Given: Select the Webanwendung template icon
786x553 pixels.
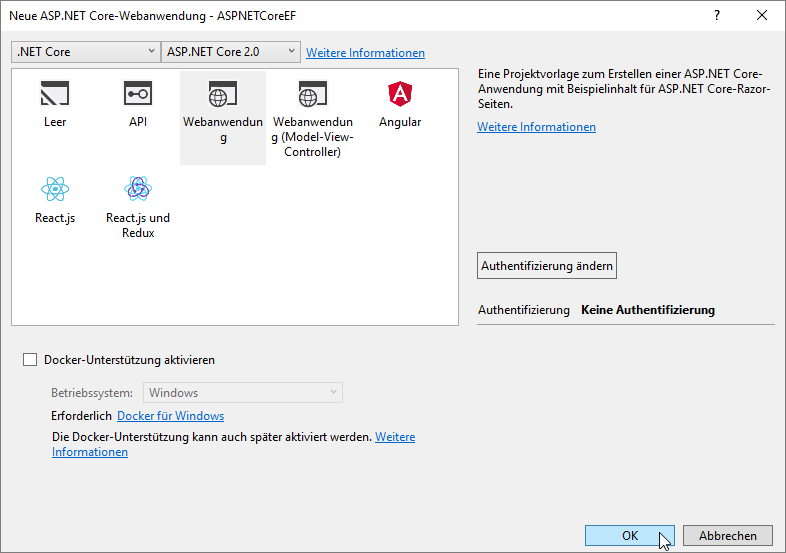Looking at the screenshot, I should (222, 95).
